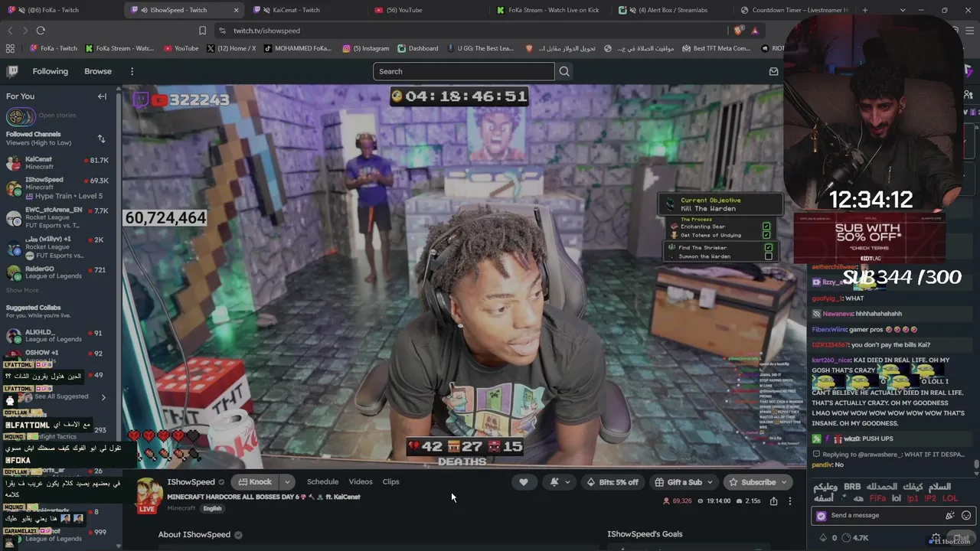This screenshot has height=551, width=980.
Task: Open the emote picker in chat
Action: click(966, 516)
